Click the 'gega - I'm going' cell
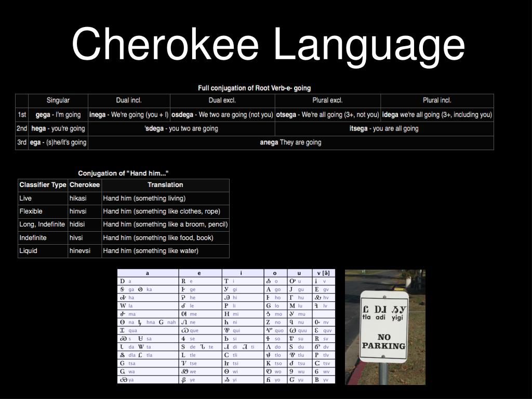This screenshot has width=532, height=399. (x=58, y=115)
